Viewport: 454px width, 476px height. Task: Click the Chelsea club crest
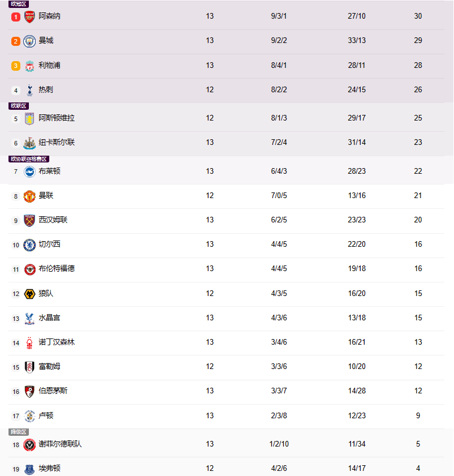(x=29, y=245)
